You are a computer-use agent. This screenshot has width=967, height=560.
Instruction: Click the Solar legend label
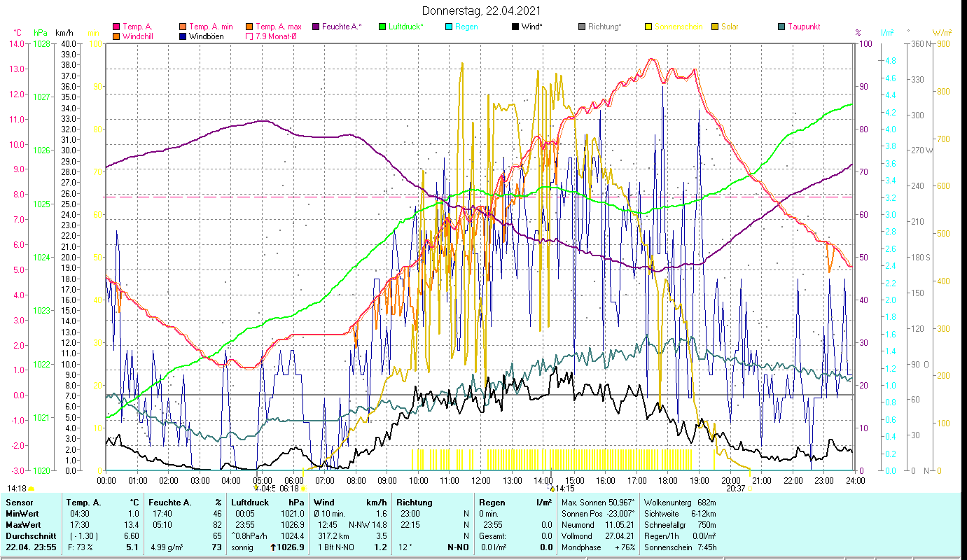(730, 27)
